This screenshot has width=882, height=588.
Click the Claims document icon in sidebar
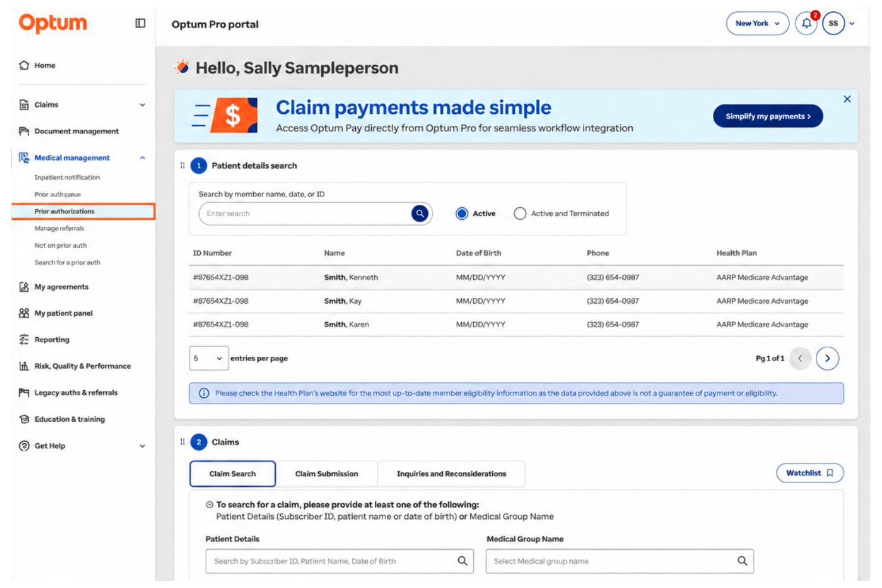point(24,105)
